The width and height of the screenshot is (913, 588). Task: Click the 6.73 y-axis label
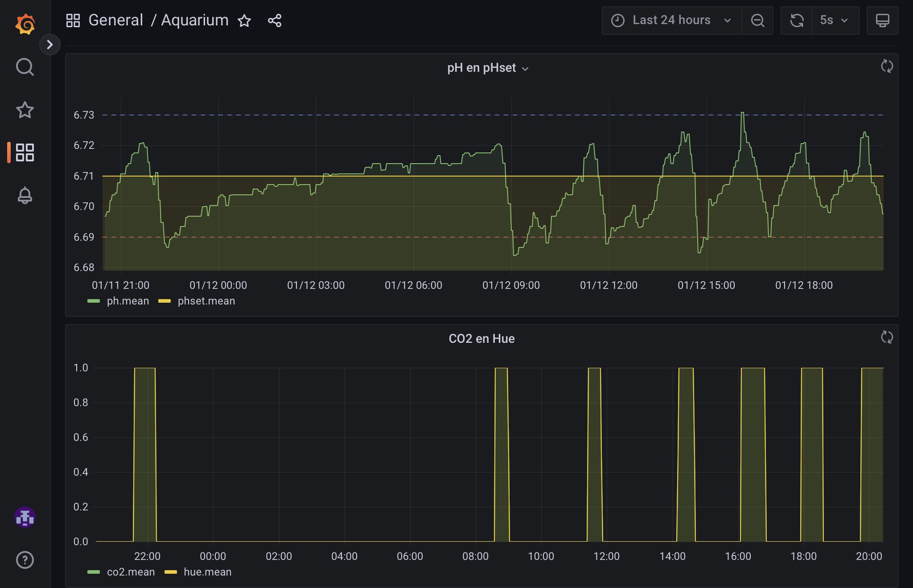pyautogui.click(x=84, y=115)
